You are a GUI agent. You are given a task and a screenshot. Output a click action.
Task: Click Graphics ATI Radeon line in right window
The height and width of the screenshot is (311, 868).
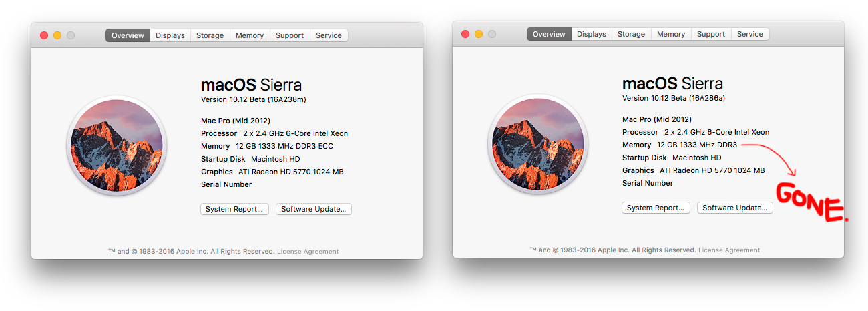pyautogui.click(x=694, y=170)
